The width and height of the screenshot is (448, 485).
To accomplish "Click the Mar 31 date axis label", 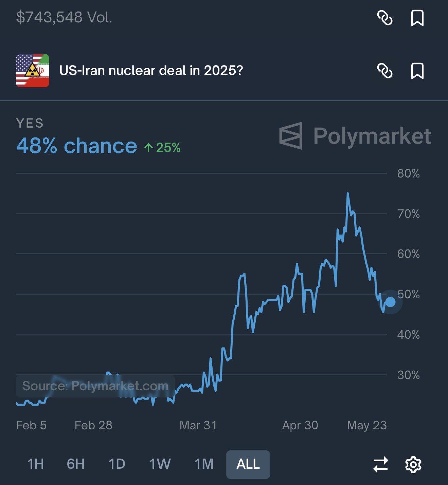I will (198, 425).
